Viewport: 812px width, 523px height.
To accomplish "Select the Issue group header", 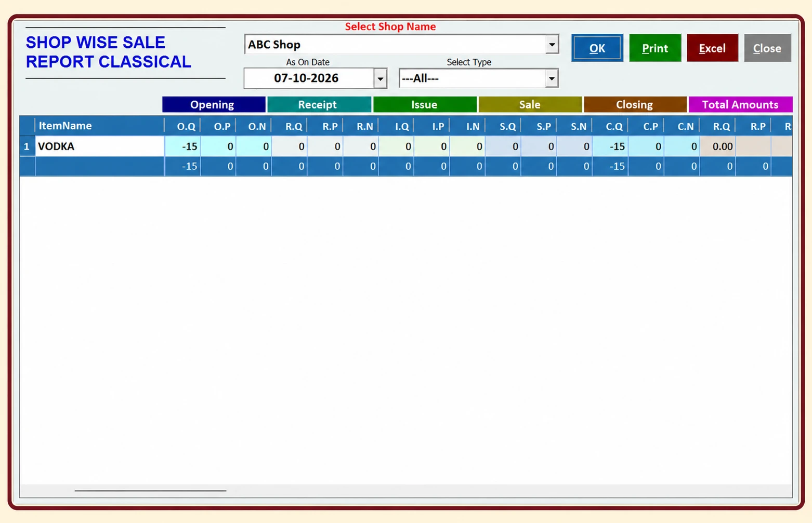I will coord(425,104).
